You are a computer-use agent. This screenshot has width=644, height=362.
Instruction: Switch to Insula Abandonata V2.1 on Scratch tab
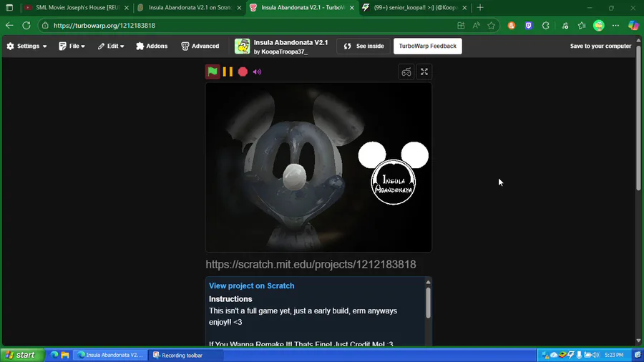tap(189, 7)
